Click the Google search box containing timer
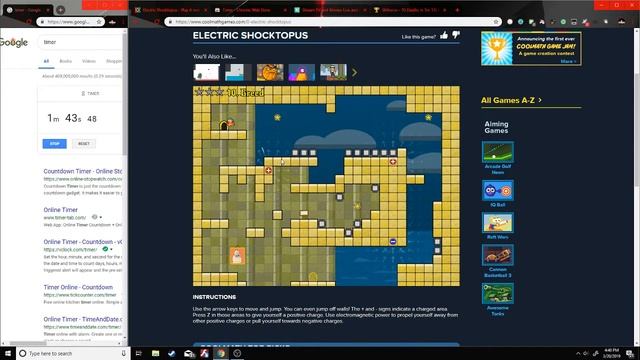This screenshot has width=640, height=360. tap(80, 42)
